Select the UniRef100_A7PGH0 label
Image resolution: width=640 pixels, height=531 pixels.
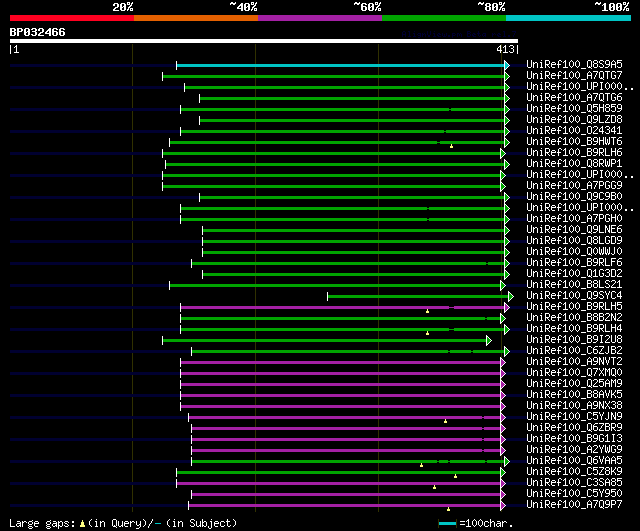[574, 219]
